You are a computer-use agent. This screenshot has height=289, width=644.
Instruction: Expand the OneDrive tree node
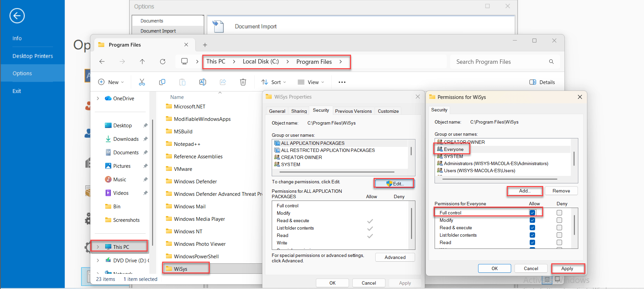pyautogui.click(x=98, y=98)
